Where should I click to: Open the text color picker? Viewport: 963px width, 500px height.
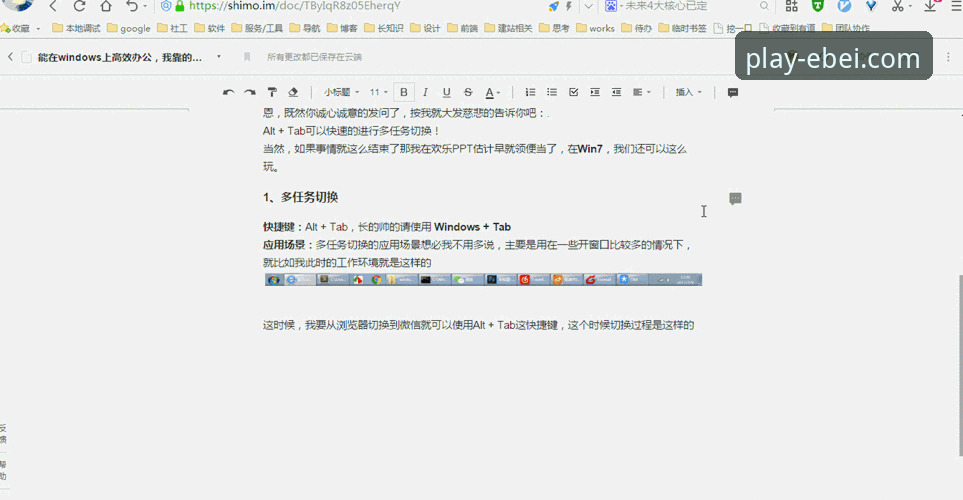[x=493, y=92]
